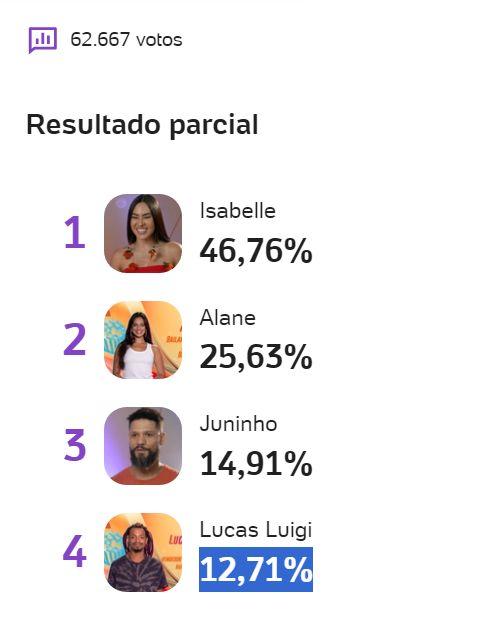485x627 pixels.
Task: Click Juninho's 14,91% result
Action: (256, 463)
